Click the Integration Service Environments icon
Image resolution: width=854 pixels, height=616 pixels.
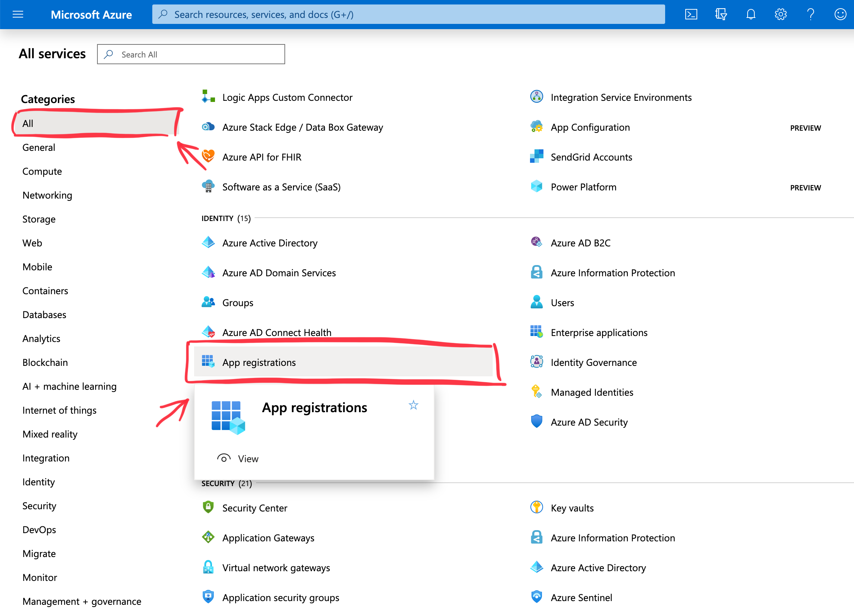point(537,97)
